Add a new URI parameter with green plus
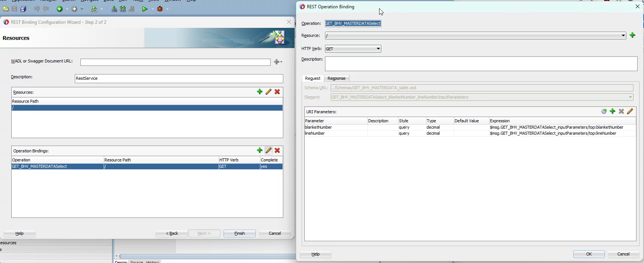This screenshot has height=263, width=644. coord(612,111)
